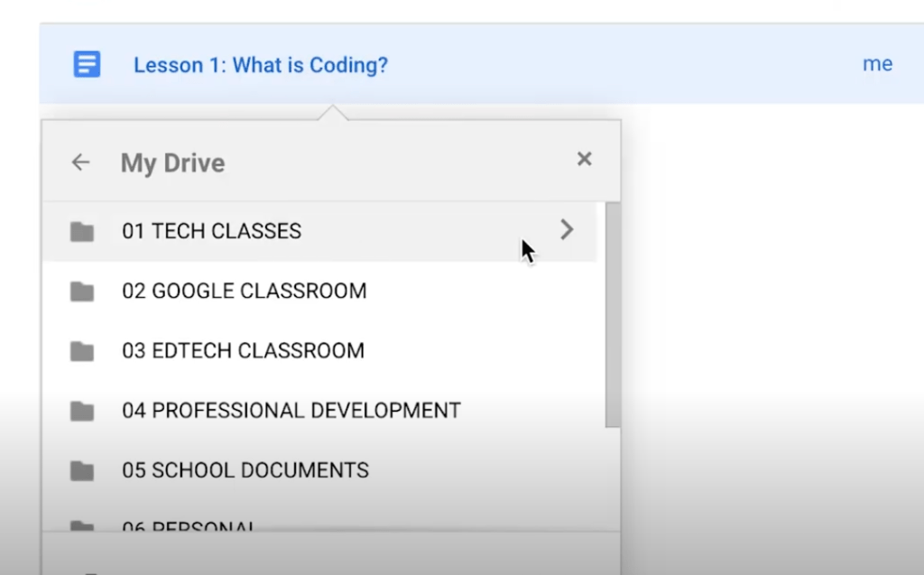Click the Google Docs file icon
The width and height of the screenshot is (924, 575).
(87, 65)
